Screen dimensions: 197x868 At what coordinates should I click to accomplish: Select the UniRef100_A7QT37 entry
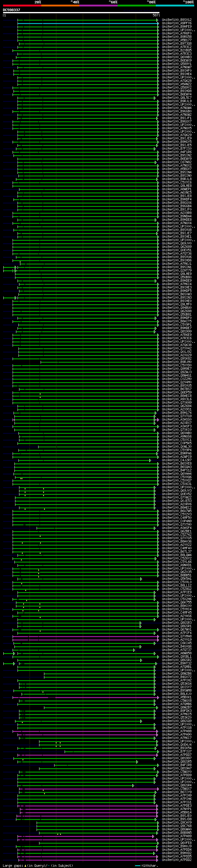(177, 650)
